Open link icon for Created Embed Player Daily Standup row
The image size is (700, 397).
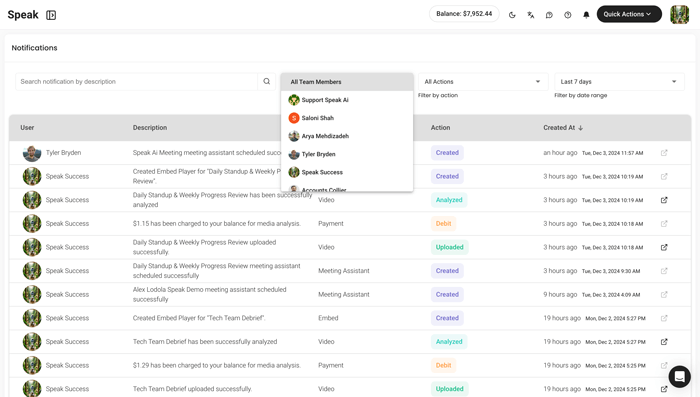tap(664, 176)
